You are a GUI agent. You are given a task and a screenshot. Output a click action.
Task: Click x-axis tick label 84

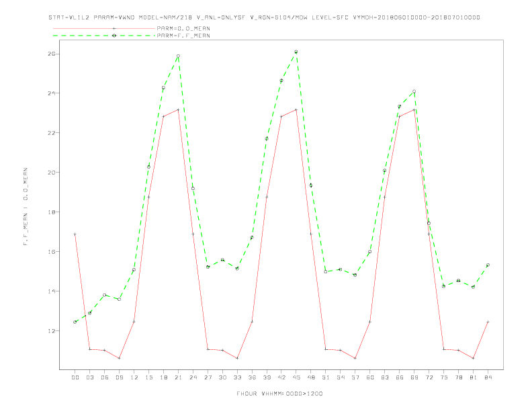(x=488, y=377)
